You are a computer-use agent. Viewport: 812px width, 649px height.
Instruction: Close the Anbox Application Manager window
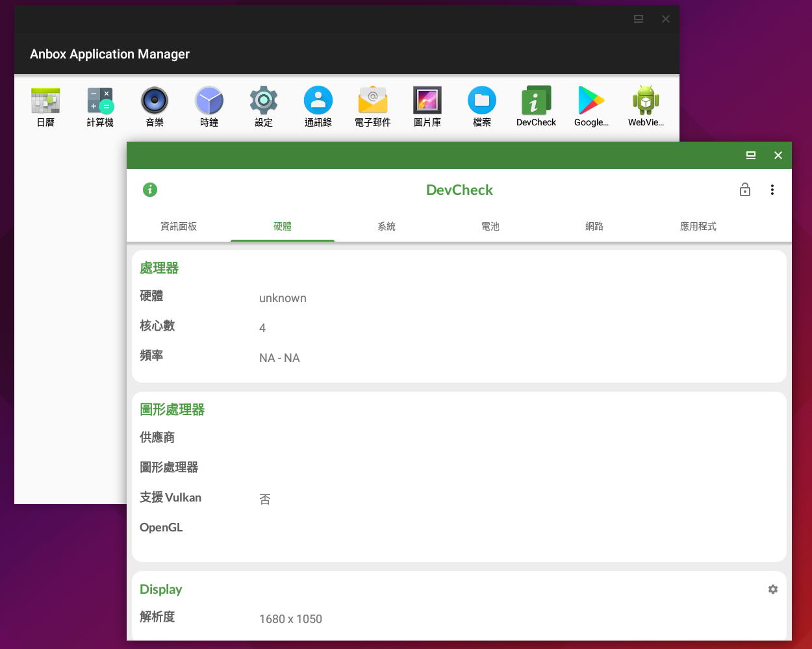coord(666,19)
